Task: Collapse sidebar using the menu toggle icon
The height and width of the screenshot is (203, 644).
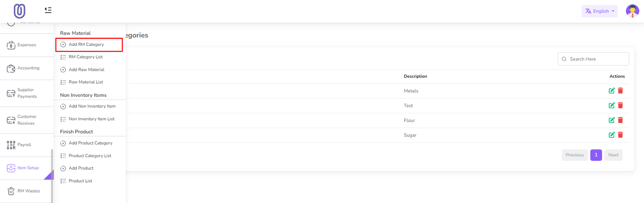Action: coord(48,10)
